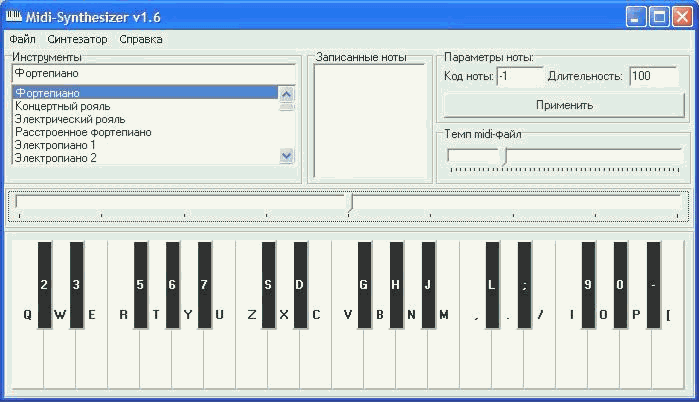Play white key labeled M
The height and width of the screenshot is (402, 699).
444,357
